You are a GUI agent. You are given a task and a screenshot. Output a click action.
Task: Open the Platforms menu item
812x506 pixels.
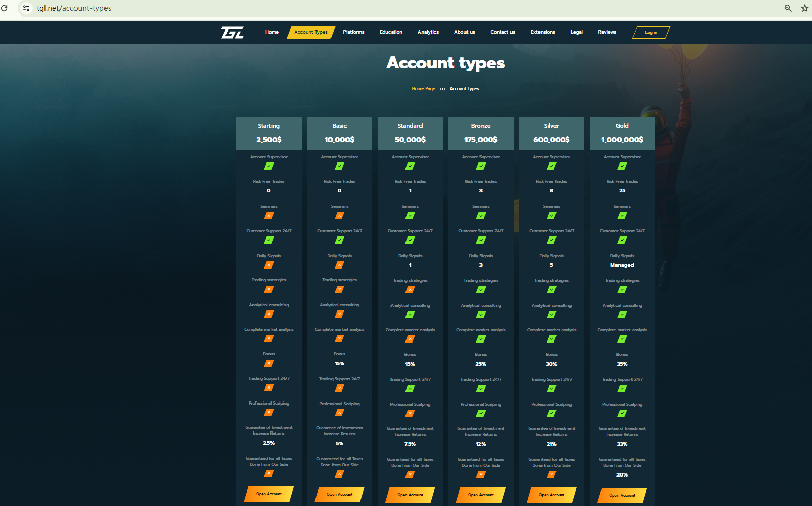354,32
